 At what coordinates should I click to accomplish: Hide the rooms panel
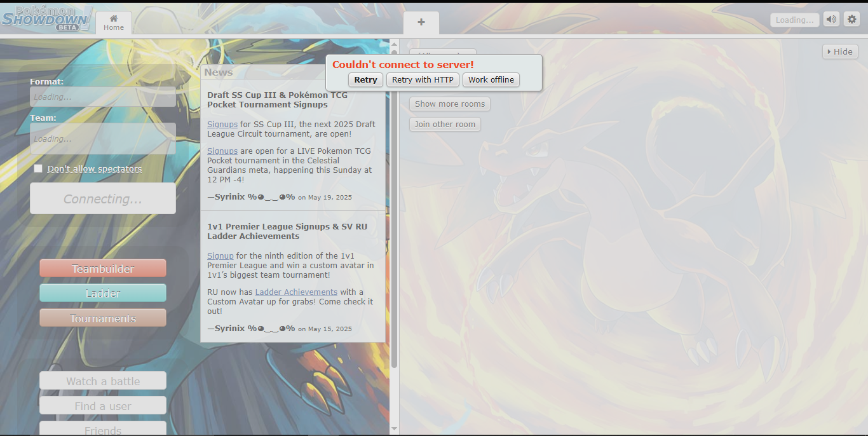(x=840, y=51)
